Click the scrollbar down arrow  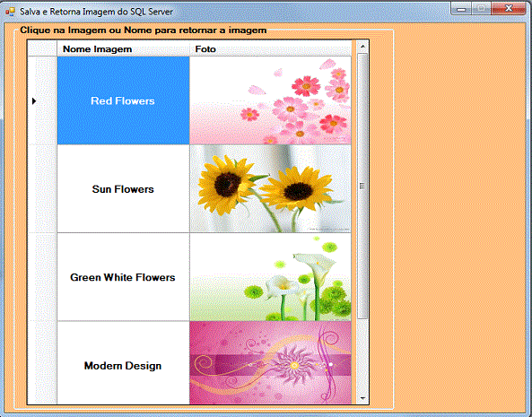click(x=362, y=398)
